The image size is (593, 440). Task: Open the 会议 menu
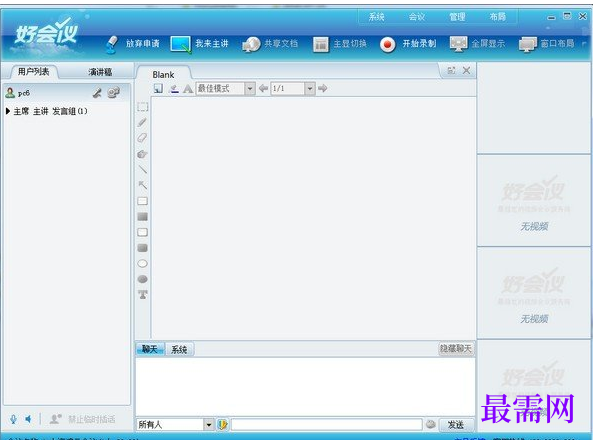click(x=417, y=17)
